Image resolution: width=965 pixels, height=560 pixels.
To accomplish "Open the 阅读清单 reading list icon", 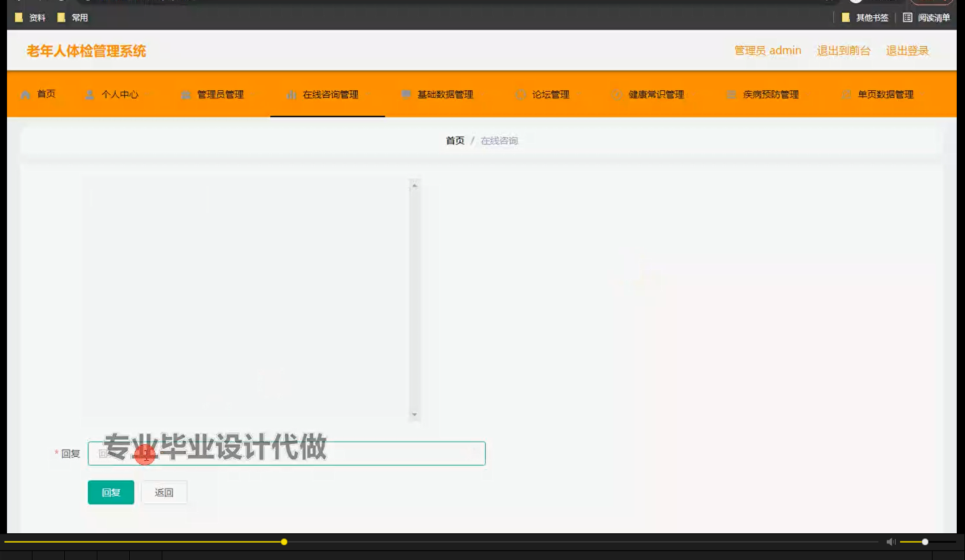I will coord(908,17).
